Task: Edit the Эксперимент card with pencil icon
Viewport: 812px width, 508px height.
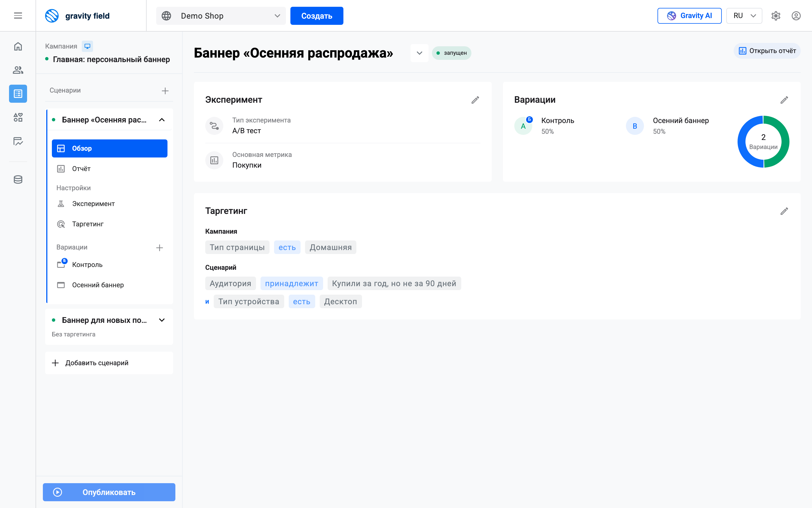Action: click(x=475, y=100)
